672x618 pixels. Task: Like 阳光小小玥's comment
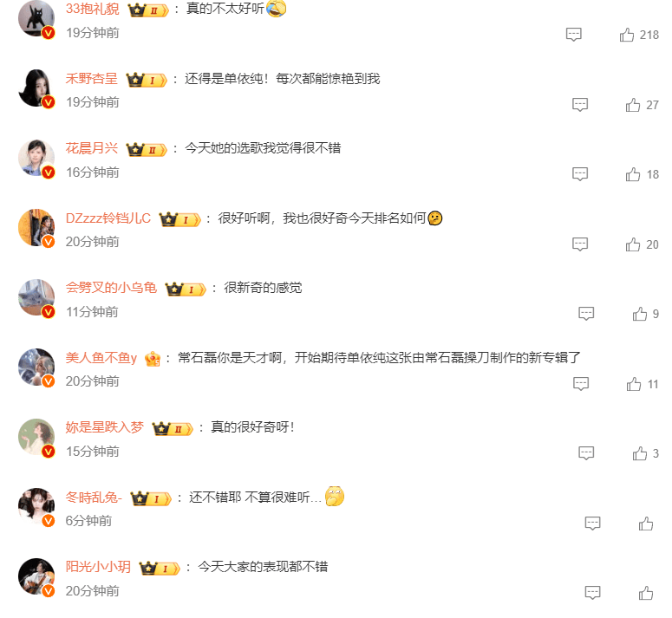(x=645, y=593)
